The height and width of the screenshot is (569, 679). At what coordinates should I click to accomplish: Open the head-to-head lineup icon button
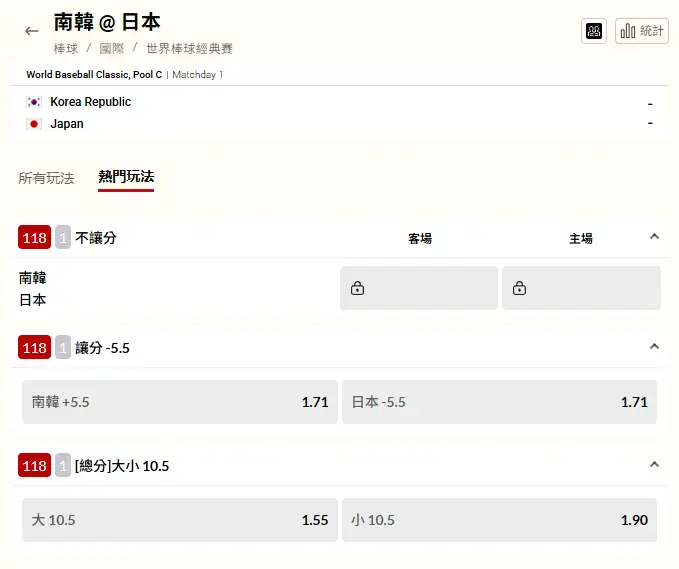(594, 31)
